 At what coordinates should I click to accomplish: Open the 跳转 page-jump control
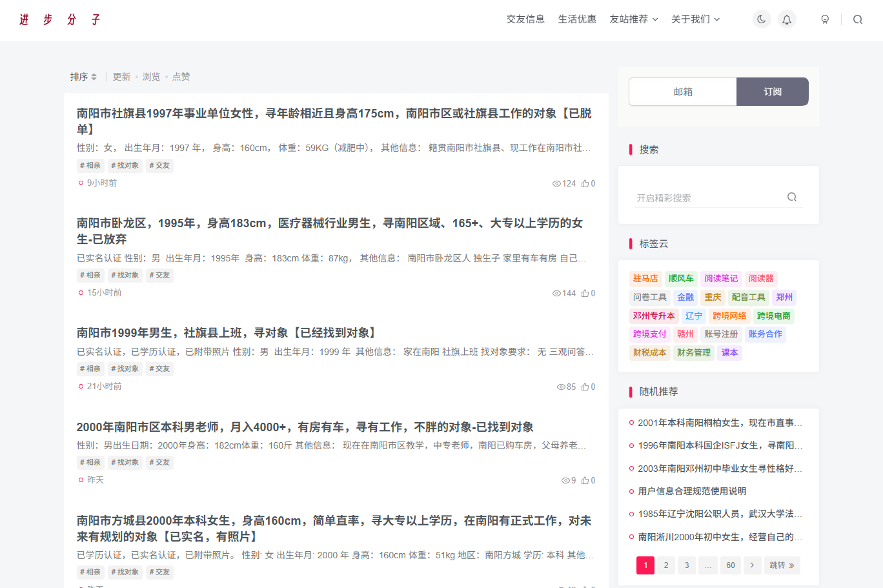pyautogui.click(x=782, y=565)
